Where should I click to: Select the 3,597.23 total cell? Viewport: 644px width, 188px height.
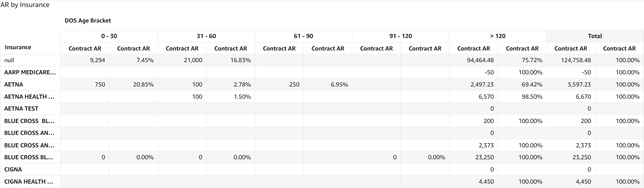pyautogui.click(x=579, y=85)
